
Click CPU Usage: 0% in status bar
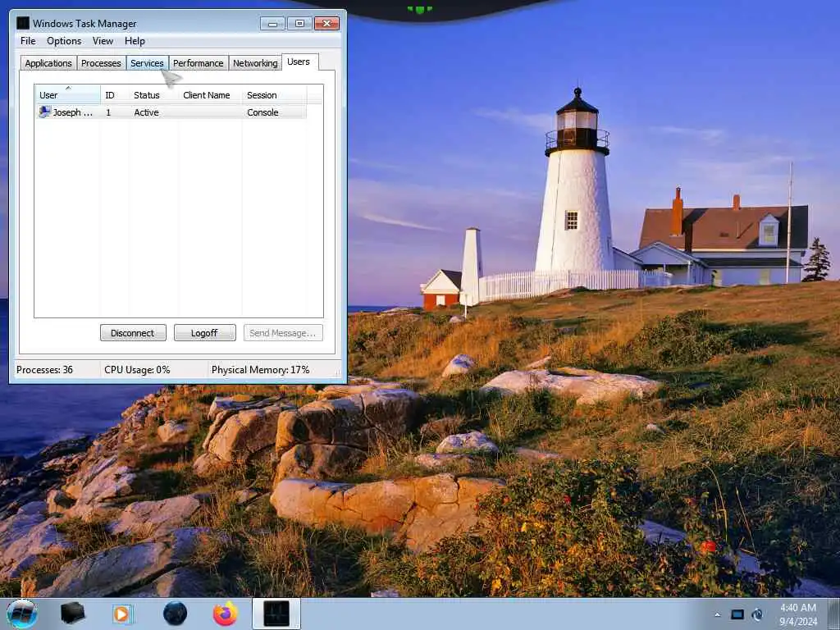coord(137,370)
